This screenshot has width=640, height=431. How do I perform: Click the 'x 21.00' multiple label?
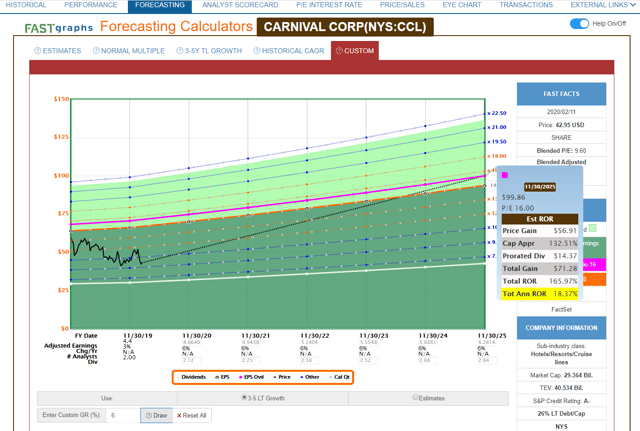[x=497, y=127]
